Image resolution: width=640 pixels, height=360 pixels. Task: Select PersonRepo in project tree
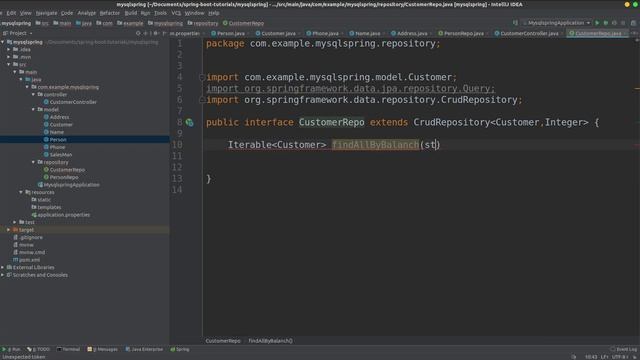pyautogui.click(x=61, y=177)
